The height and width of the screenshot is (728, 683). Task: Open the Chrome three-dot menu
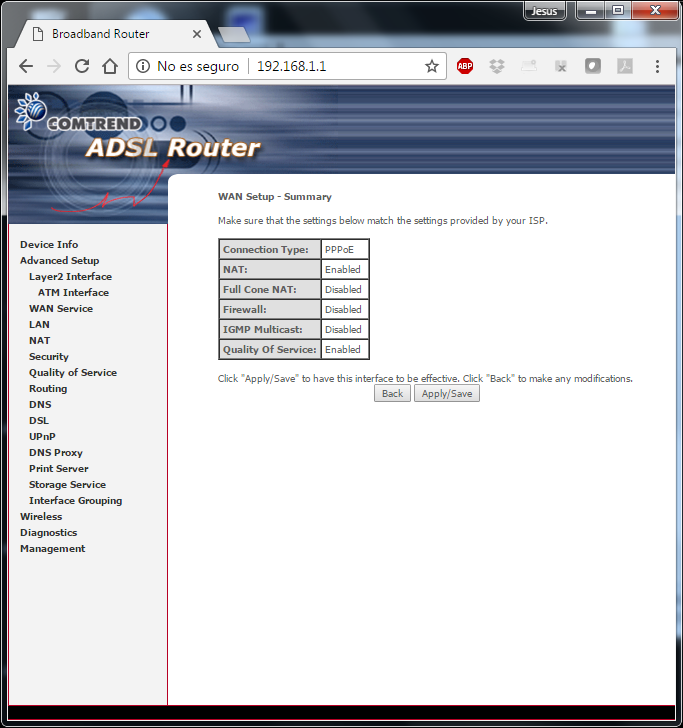pos(657,66)
